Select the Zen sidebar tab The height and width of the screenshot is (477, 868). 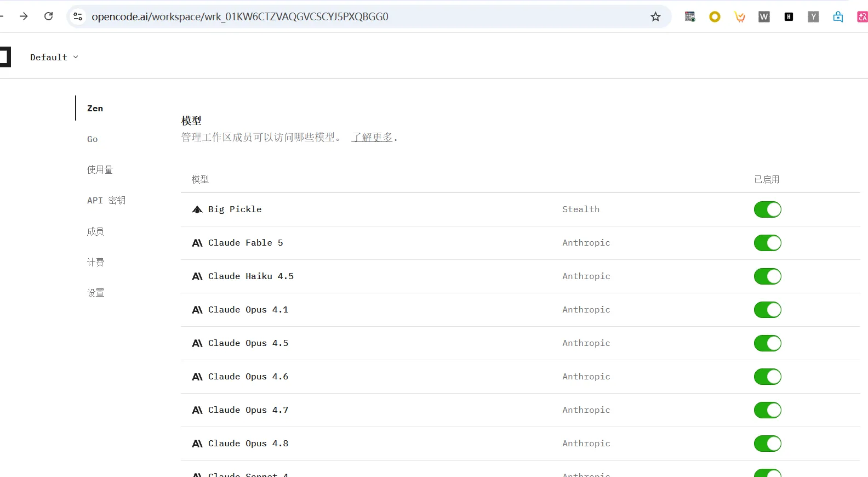(x=95, y=109)
